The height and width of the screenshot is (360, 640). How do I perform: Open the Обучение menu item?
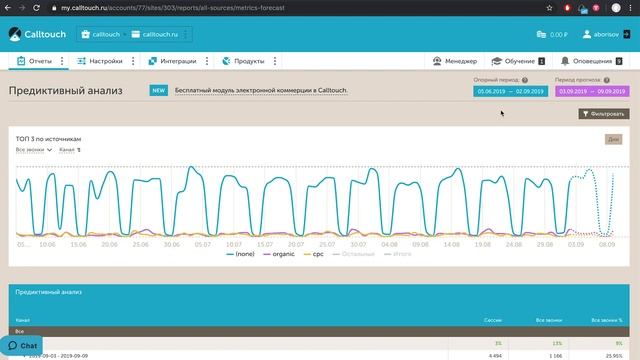point(518,61)
